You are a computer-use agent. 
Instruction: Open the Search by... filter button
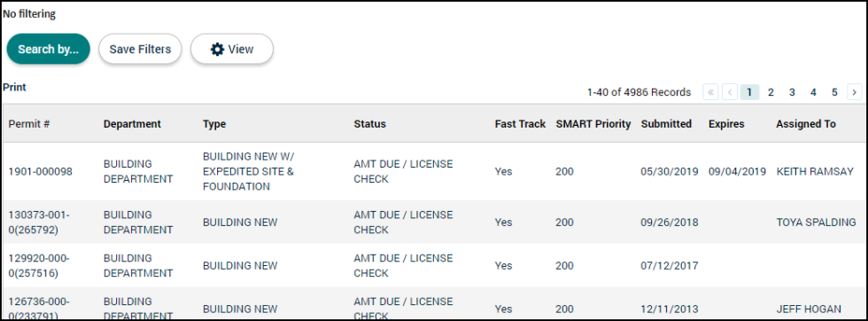click(48, 50)
